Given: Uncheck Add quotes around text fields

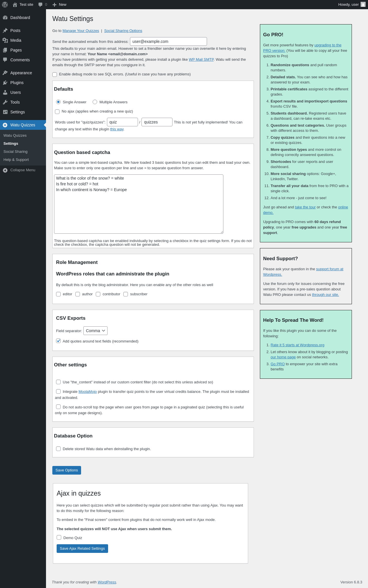Looking at the screenshot, I should coord(58,341).
